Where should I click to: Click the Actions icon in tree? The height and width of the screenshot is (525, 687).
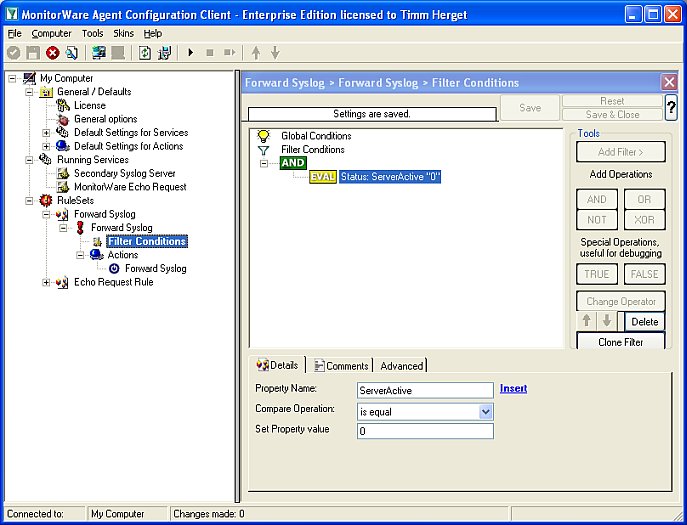pyautogui.click(x=96, y=255)
